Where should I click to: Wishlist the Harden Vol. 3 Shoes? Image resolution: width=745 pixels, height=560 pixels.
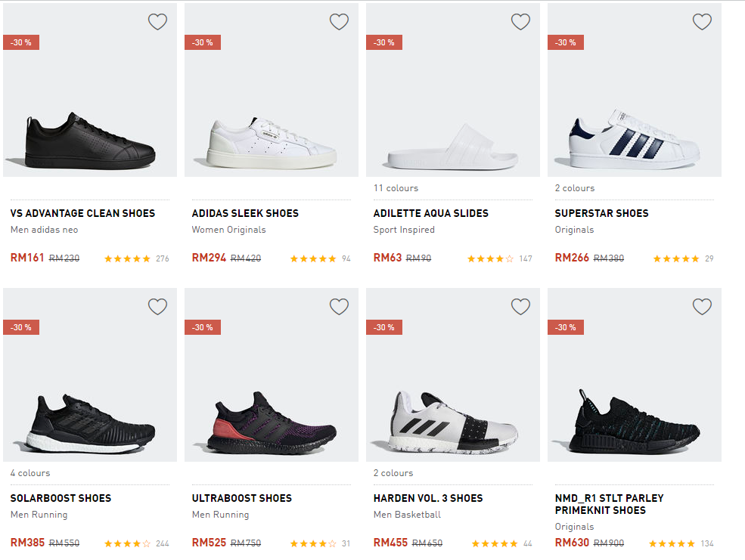tap(520, 307)
